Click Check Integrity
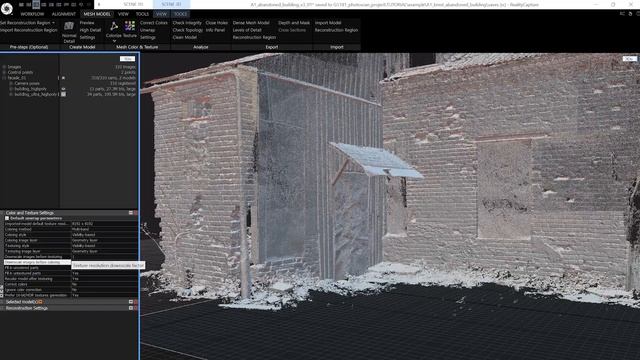This screenshot has height=360, width=640. [x=187, y=23]
